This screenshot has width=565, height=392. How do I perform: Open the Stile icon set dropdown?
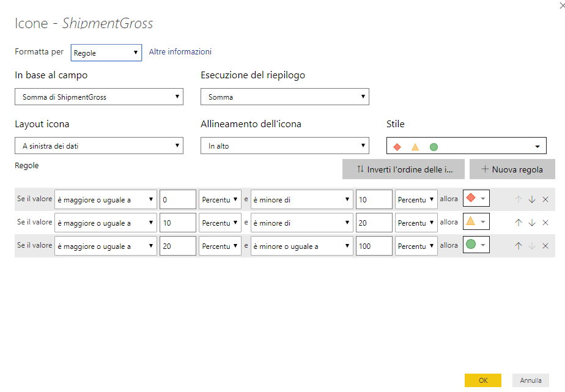coord(467,146)
